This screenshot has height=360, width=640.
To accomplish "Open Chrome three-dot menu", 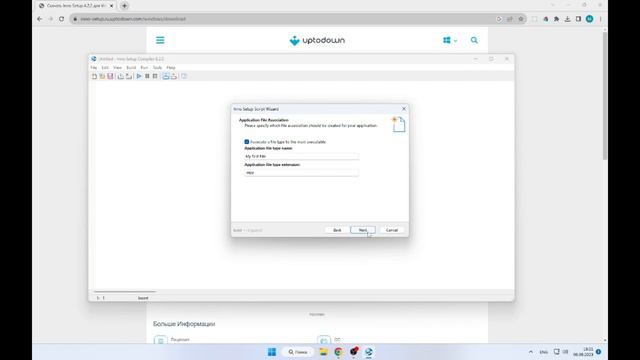I will pos(600,19).
